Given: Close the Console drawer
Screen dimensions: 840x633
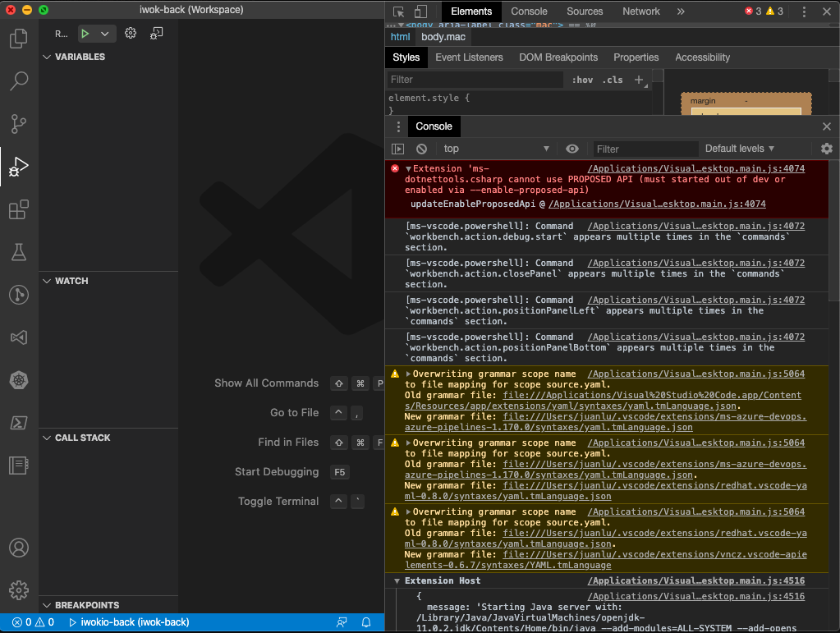Looking at the screenshot, I should click(x=827, y=126).
